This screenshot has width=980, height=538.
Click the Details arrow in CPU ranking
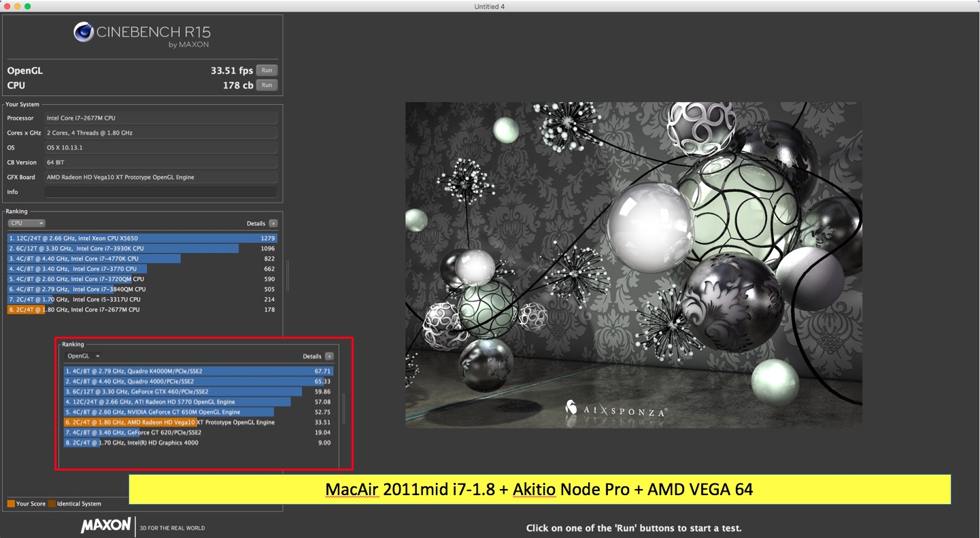tap(273, 223)
